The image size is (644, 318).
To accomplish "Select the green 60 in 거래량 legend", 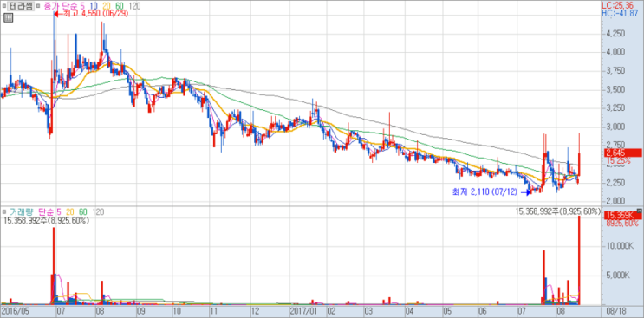I will [x=83, y=211].
